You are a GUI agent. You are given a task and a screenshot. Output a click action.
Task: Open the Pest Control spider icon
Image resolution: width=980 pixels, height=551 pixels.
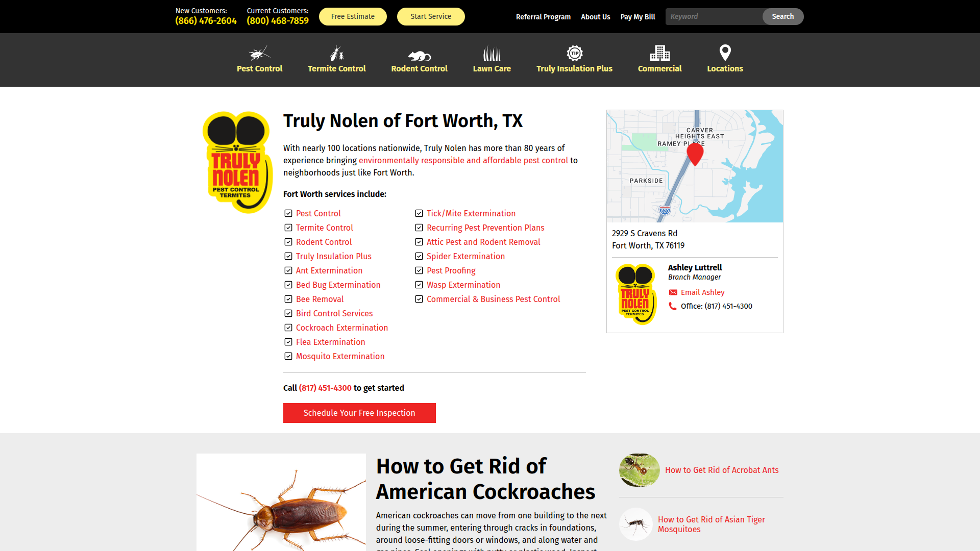click(259, 53)
